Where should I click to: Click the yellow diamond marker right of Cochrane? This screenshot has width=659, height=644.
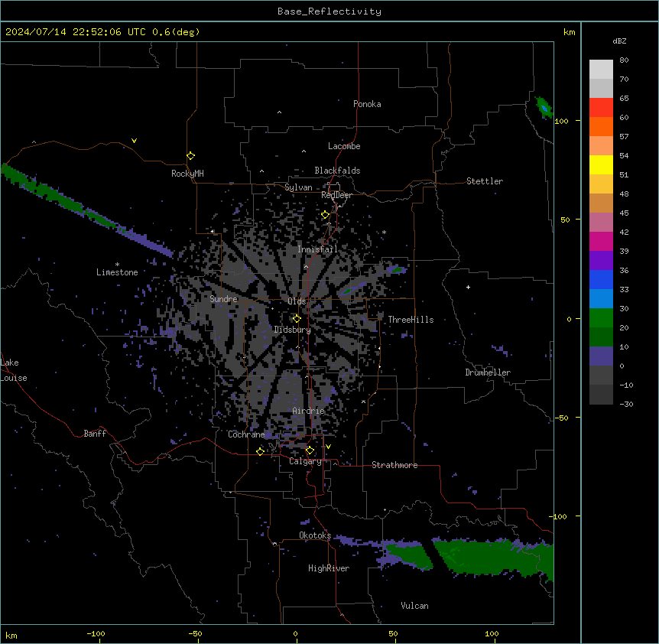[260, 451]
